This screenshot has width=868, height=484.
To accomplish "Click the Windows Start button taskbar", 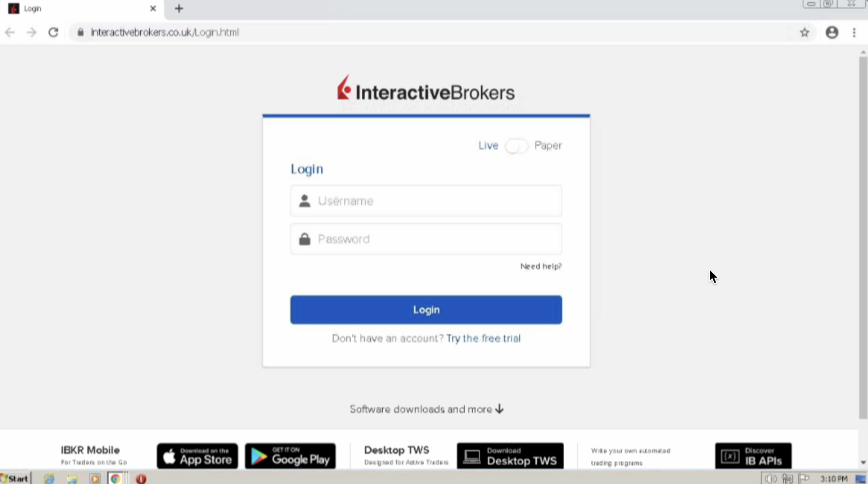I will click(x=16, y=478).
